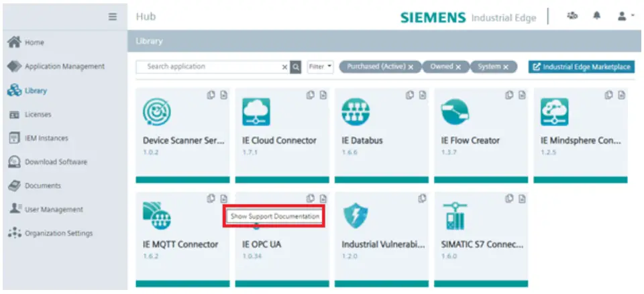
Task: Document icon on IE Mindsphere Connector tile
Action: [621, 95]
